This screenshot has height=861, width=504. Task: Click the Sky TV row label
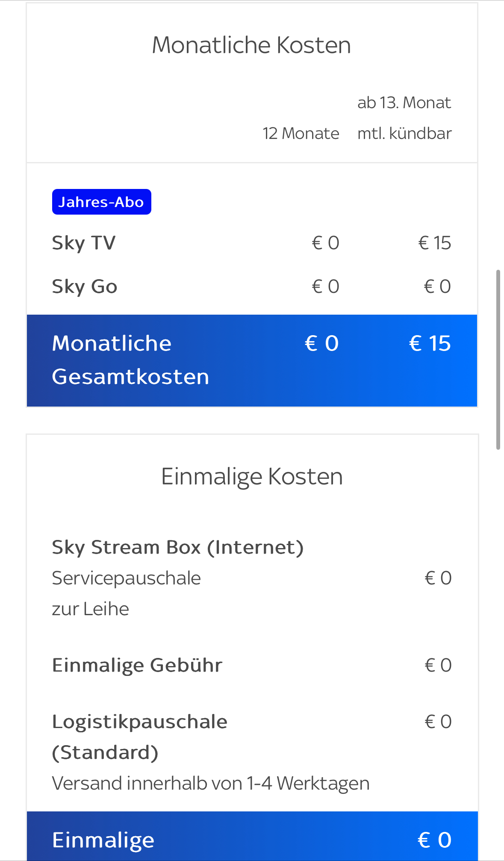84,243
